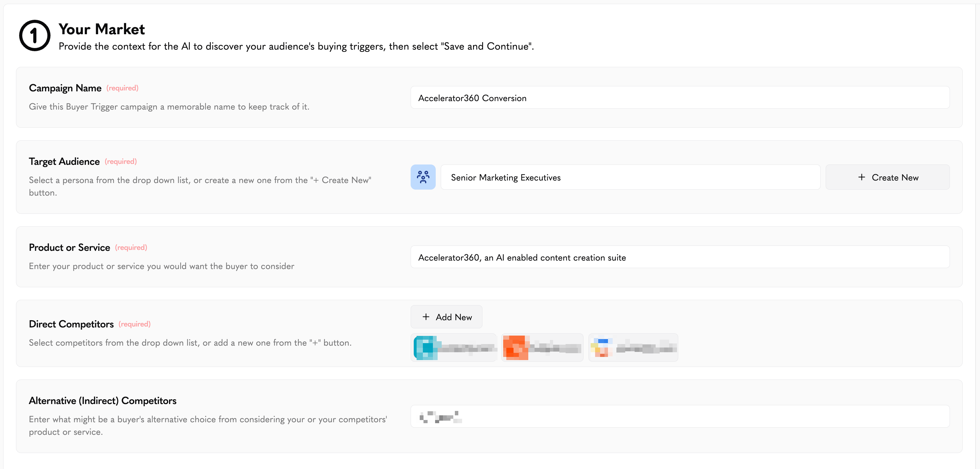This screenshot has height=469, width=980.
Task: Click the blue persona group icon
Action: coord(423,177)
